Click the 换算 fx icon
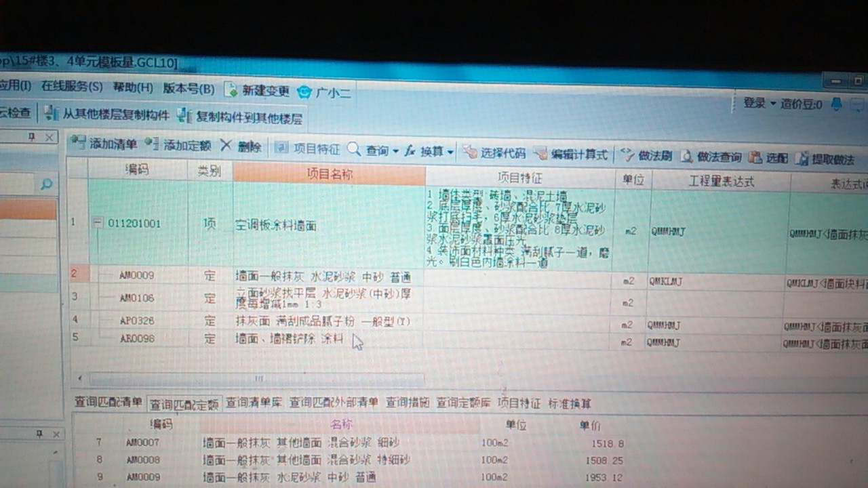 tap(410, 151)
